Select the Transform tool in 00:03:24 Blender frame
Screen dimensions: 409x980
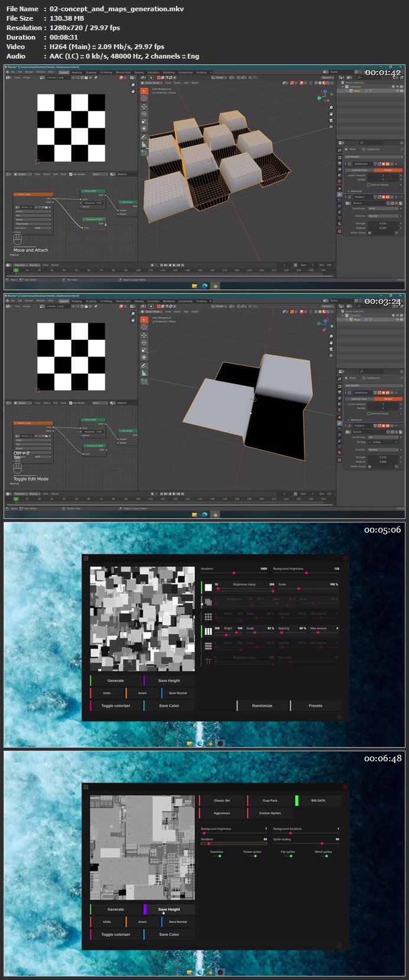(144, 358)
